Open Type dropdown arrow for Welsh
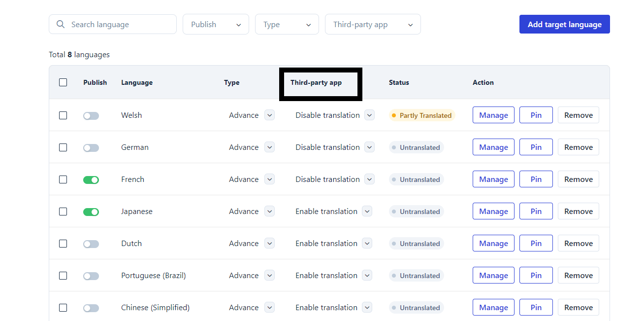Viewport: 644px width, 321px height. click(x=269, y=115)
